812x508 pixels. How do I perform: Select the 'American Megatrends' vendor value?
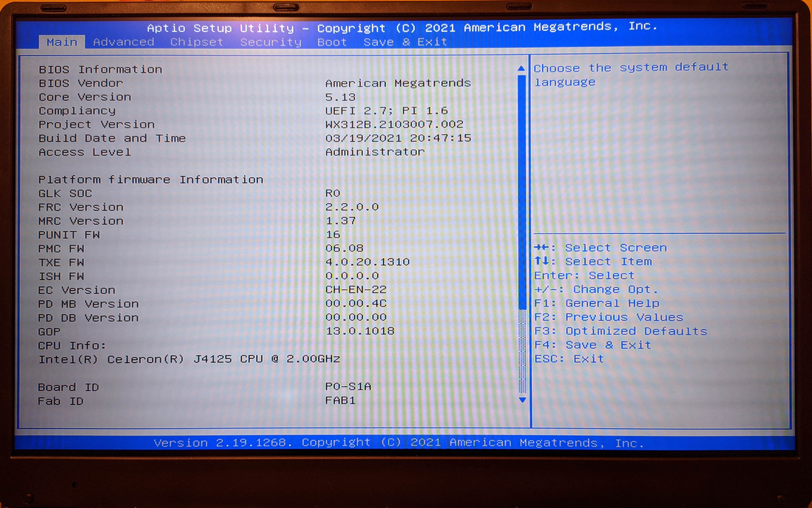[x=398, y=83]
